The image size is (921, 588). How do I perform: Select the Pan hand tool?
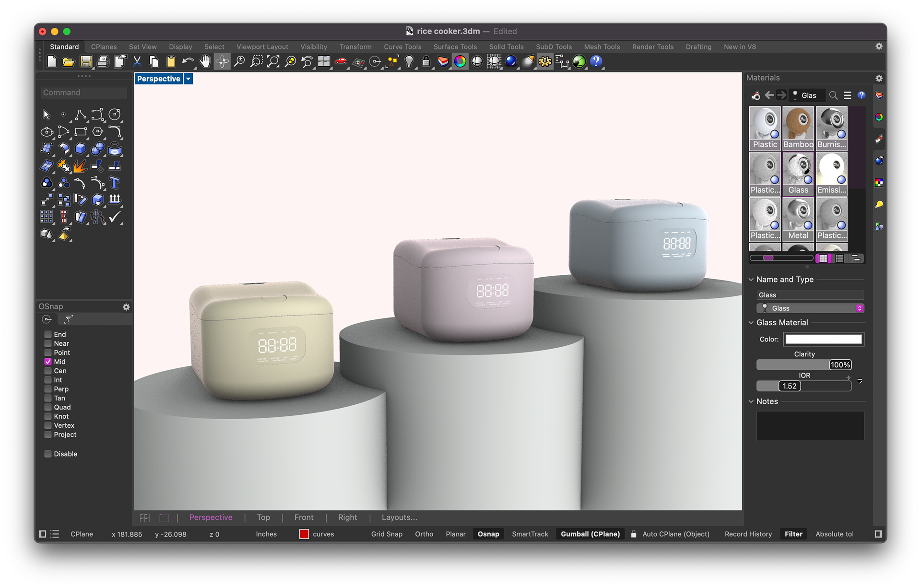click(x=205, y=61)
